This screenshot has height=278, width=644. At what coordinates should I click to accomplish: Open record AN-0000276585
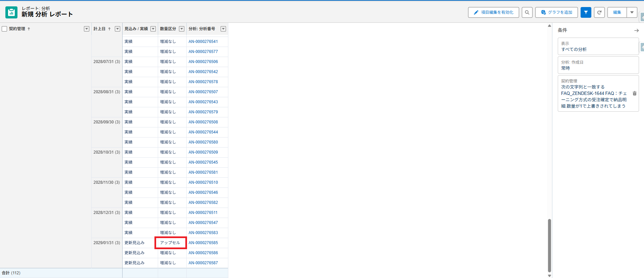click(203, 243)
